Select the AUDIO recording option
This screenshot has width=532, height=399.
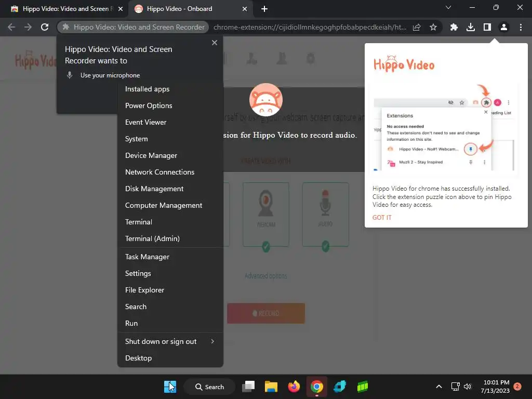tap(325, 215)
